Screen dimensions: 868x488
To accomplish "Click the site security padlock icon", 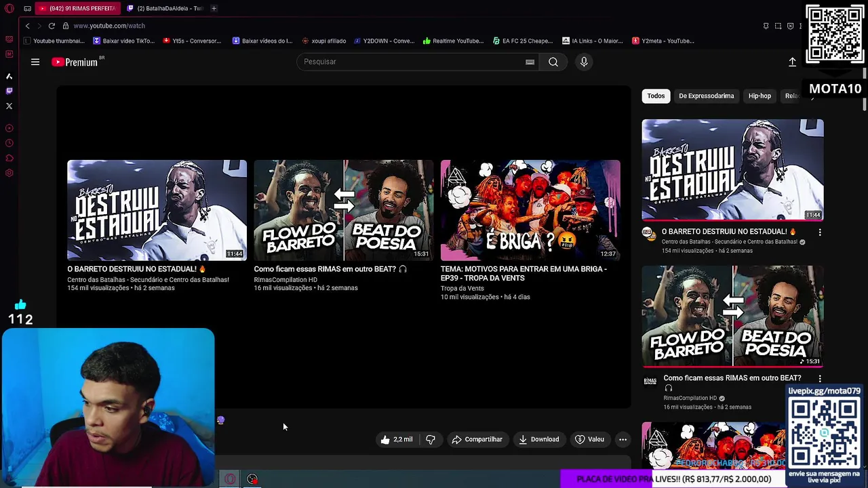I will point(66,26).
